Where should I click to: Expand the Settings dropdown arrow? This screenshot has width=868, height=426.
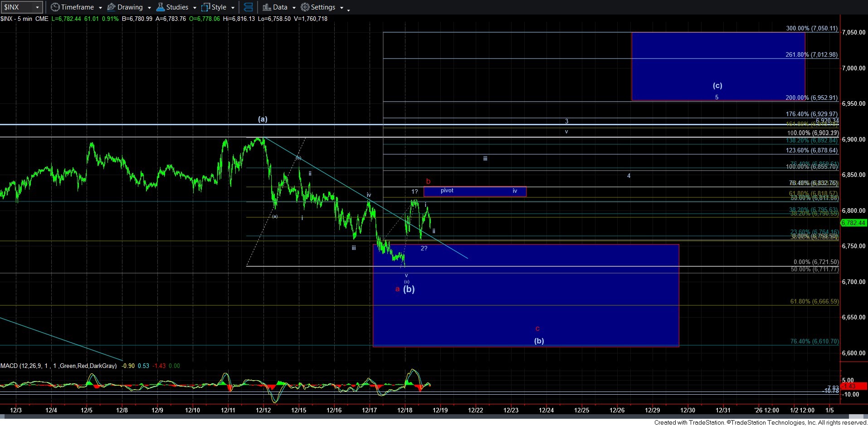341,8
